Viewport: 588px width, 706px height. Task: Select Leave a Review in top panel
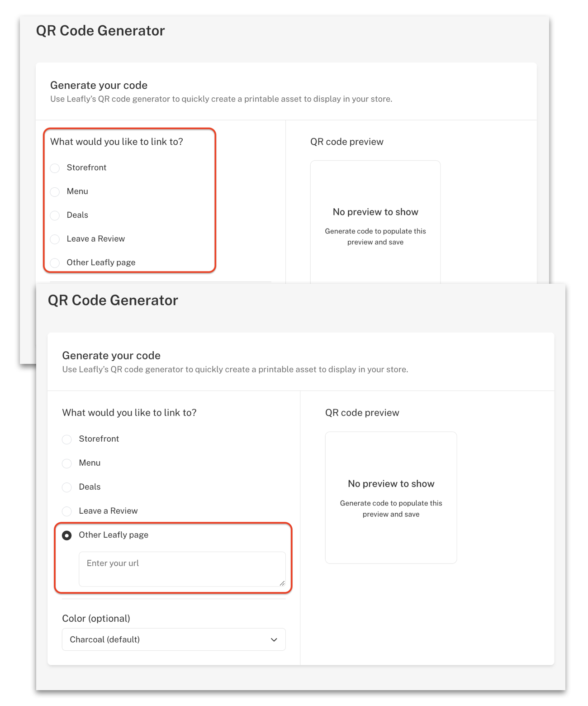[x=55, y=239]
